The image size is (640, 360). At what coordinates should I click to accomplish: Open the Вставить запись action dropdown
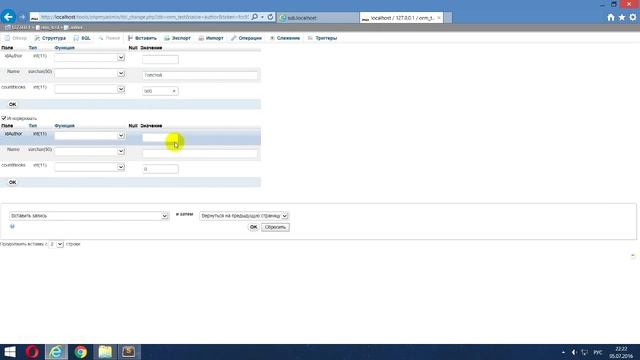point(89,216)
